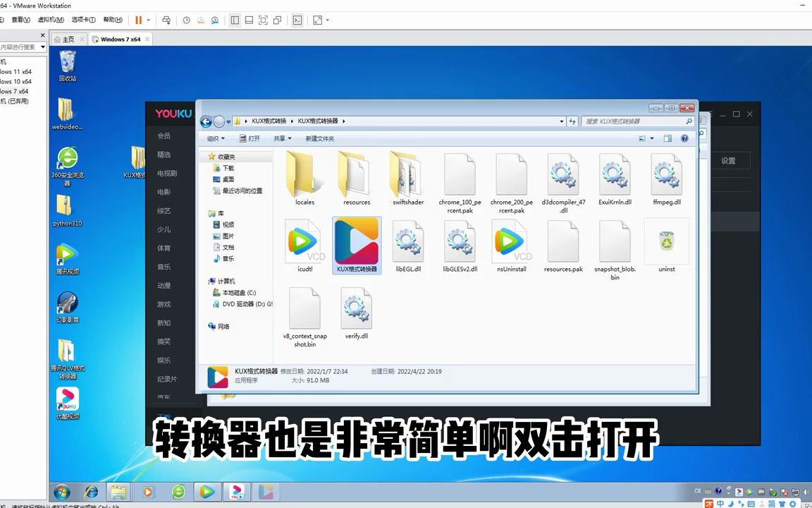Select the uninst recycle-bin icon
This screenshot has width=812, height=508.
(x=666, y=241)
